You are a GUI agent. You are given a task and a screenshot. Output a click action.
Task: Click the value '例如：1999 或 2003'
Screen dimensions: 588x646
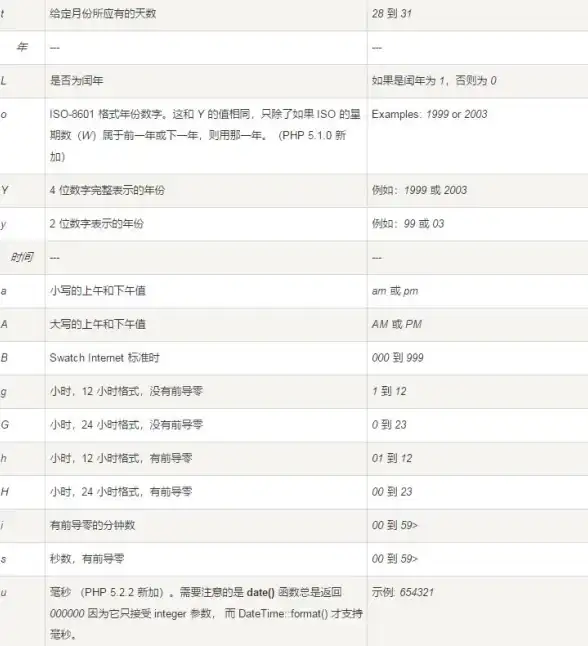pyautogui.click(x=419, y=190)
